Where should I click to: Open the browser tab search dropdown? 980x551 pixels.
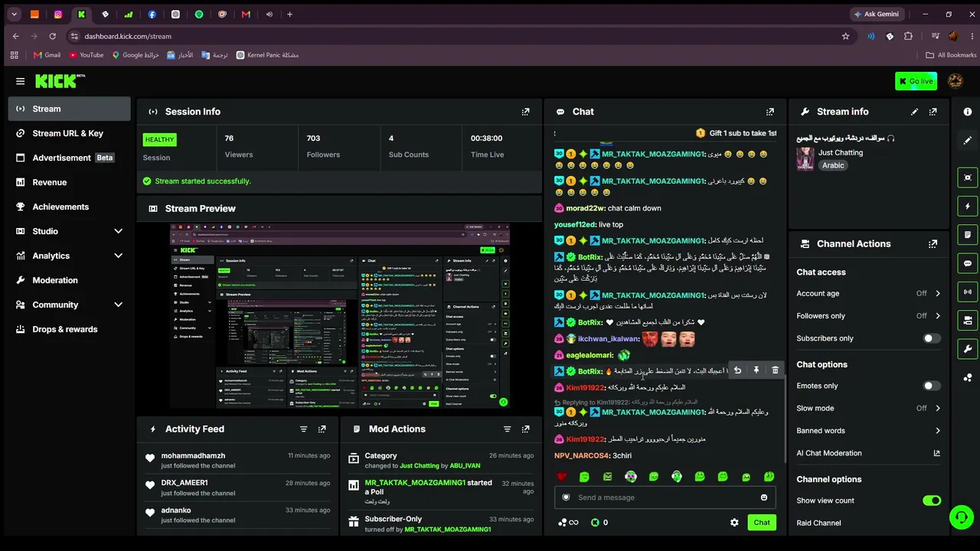coord(14,14)
